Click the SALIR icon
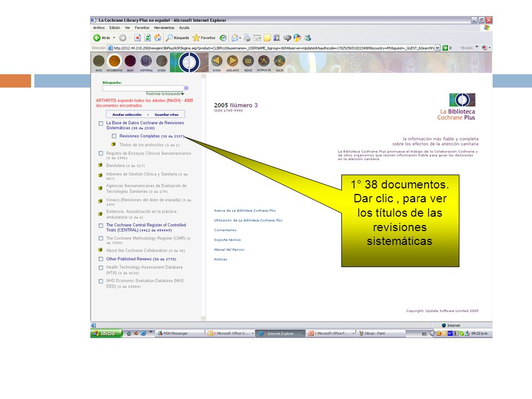 click(x=279, y=61)
